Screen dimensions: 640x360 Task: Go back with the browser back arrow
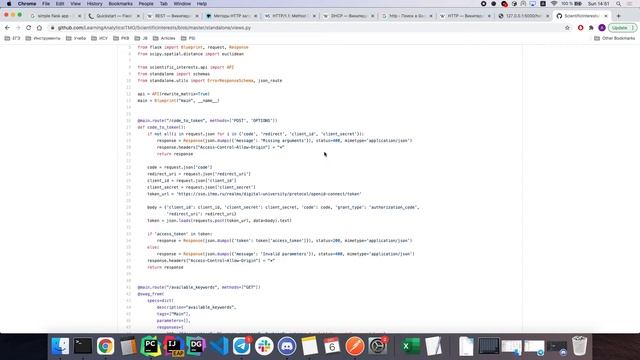[x=8, y=28]
